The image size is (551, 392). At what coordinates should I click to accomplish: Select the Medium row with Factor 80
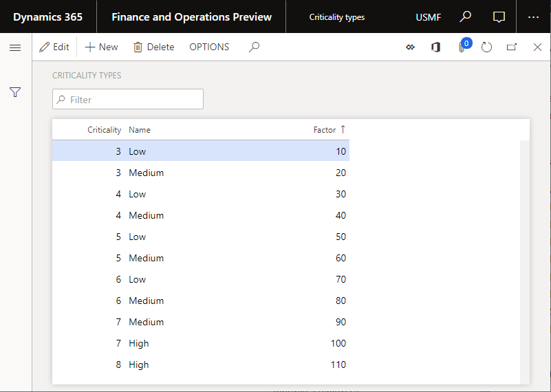tap(201, 301)
